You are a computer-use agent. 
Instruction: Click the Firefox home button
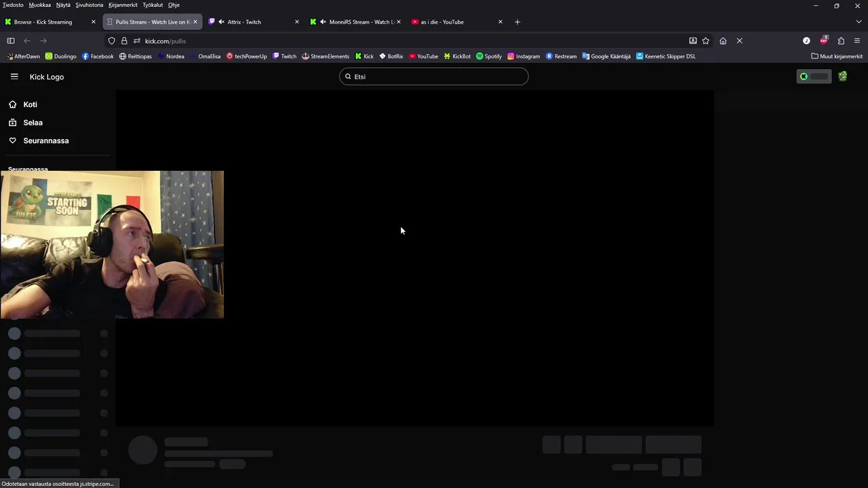(723, 41)
